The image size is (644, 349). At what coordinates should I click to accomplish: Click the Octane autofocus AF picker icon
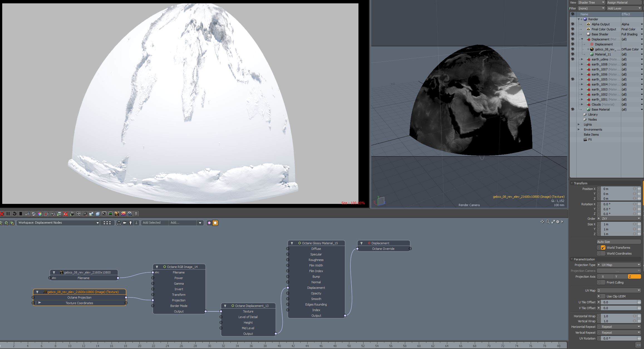tap(27, 214)
